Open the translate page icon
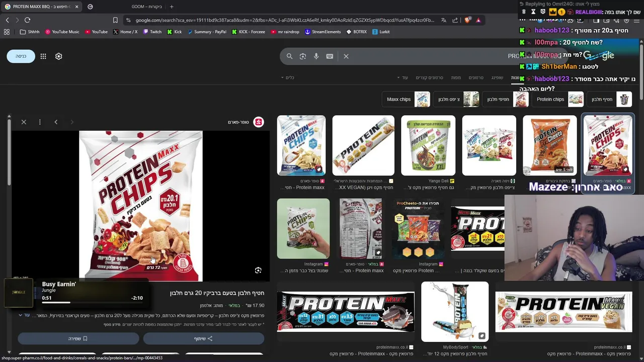 [443, 20]
